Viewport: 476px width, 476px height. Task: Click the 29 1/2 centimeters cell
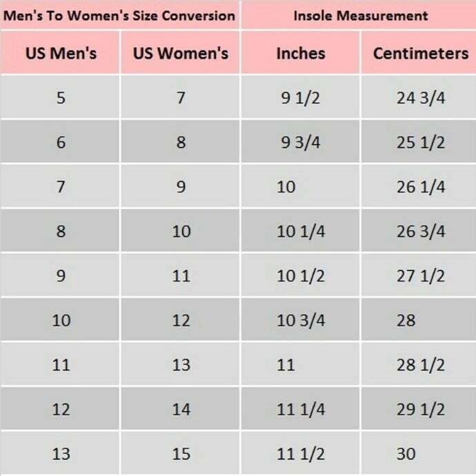[x=420, y=409]
